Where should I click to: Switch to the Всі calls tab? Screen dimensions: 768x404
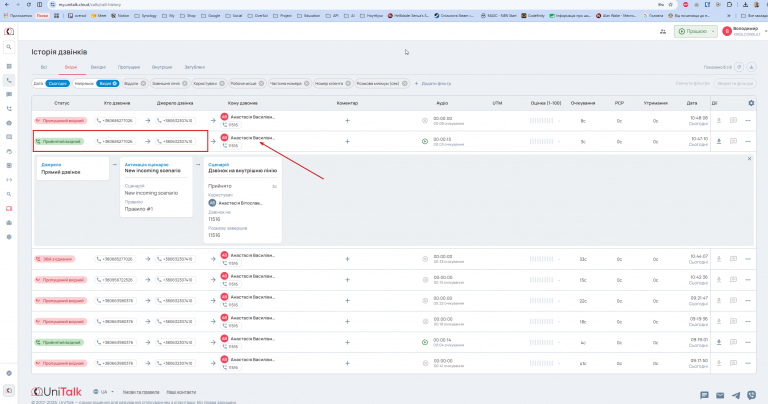pos(44,67)
